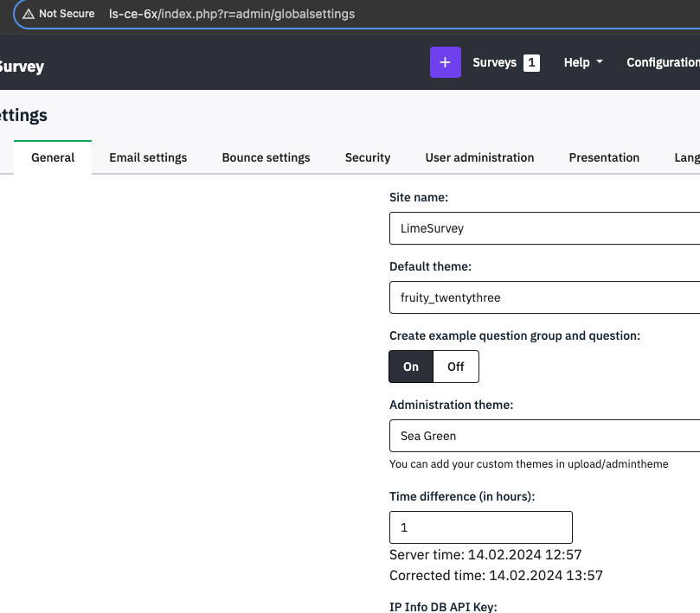The height and width of the screenshot is (613, 700).
Task: Select the General tab
Action: pyautogui.click(x=53, y=157)
